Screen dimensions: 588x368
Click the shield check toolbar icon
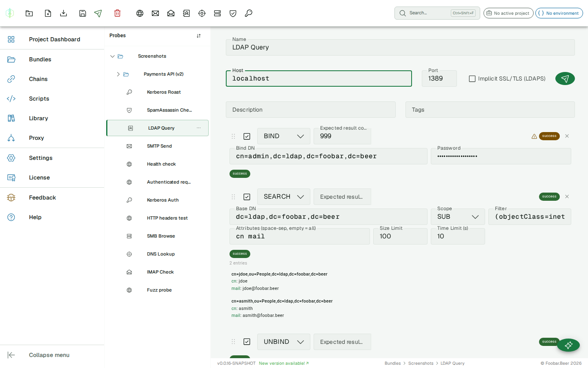[233, 13]
